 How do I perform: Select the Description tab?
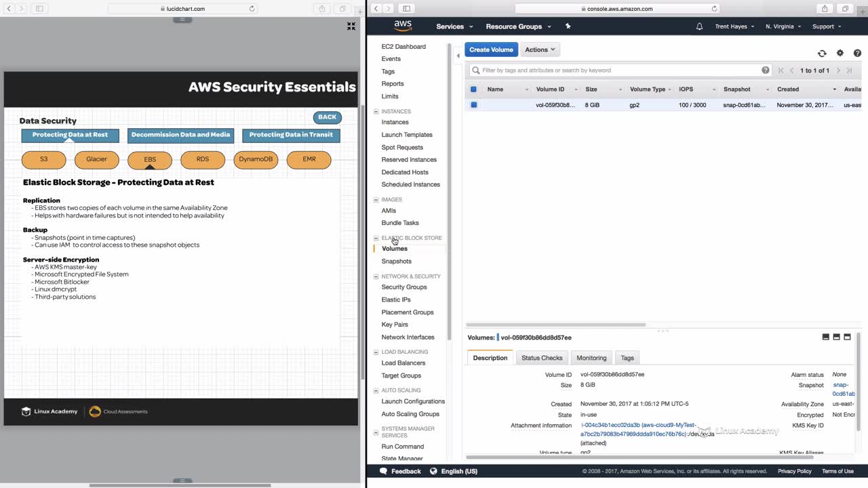[x=490, y=358]
